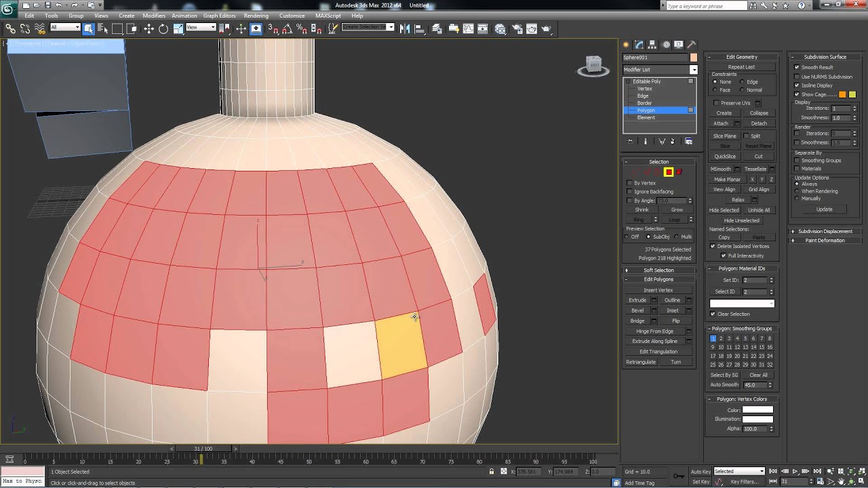Toggle the Angle Snap button

pos(288,28)
